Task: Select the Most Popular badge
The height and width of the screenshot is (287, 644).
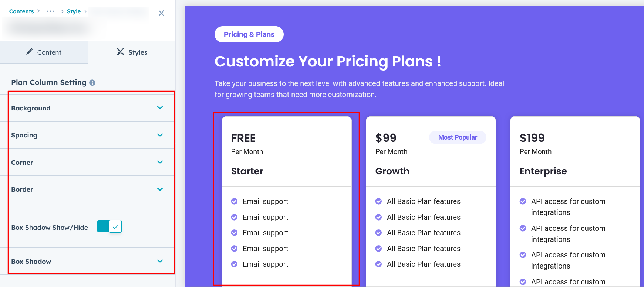Action: pos(458,137)
